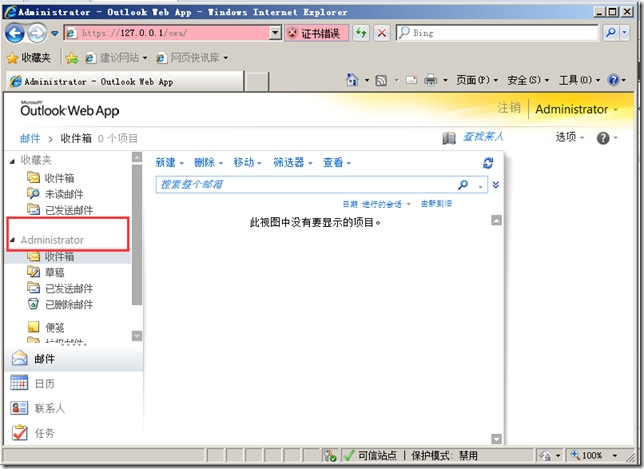Click the Refresh page icon

(361, 33)
